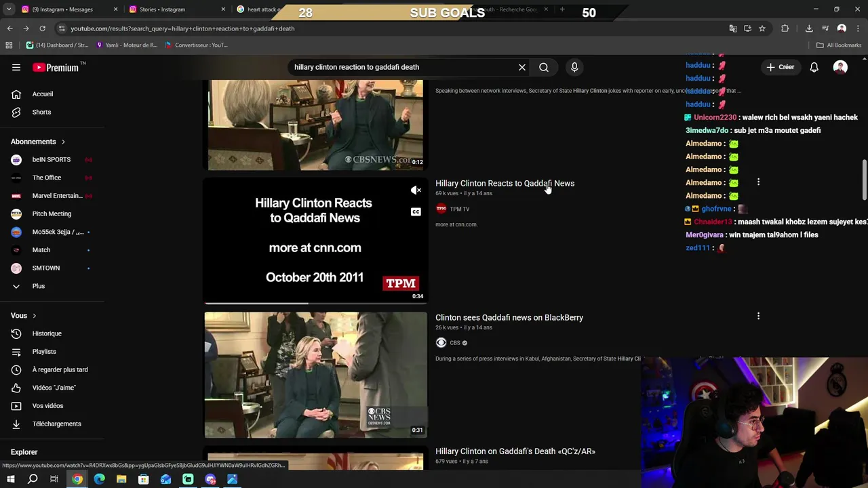The image size is (868, 488).
Task: Unmute the Hillary Clinton Reacts preview
Action: [416, 190]
